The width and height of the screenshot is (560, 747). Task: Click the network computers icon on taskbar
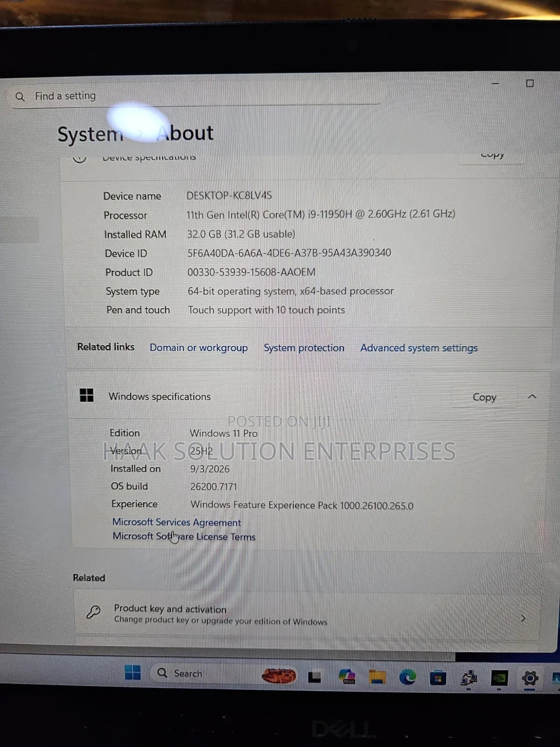click(469, 677)
